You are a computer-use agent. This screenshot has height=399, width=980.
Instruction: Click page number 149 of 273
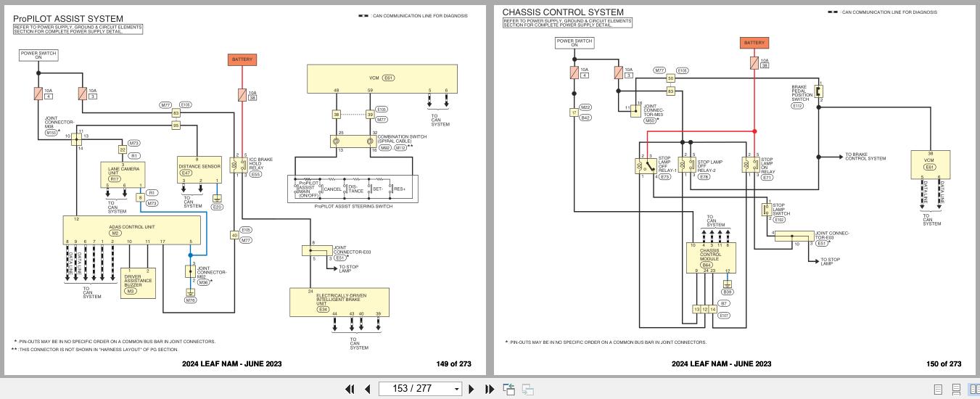point(453,364)
